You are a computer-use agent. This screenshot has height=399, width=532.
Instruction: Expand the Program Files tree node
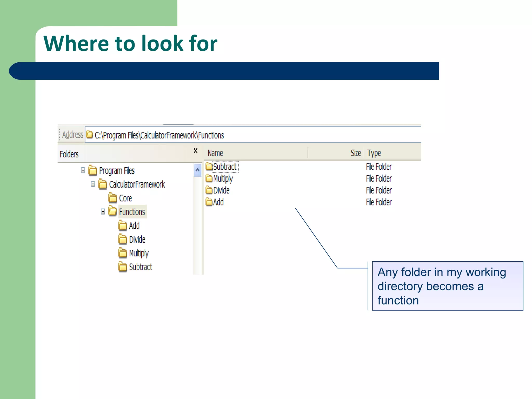coord(83,170)
